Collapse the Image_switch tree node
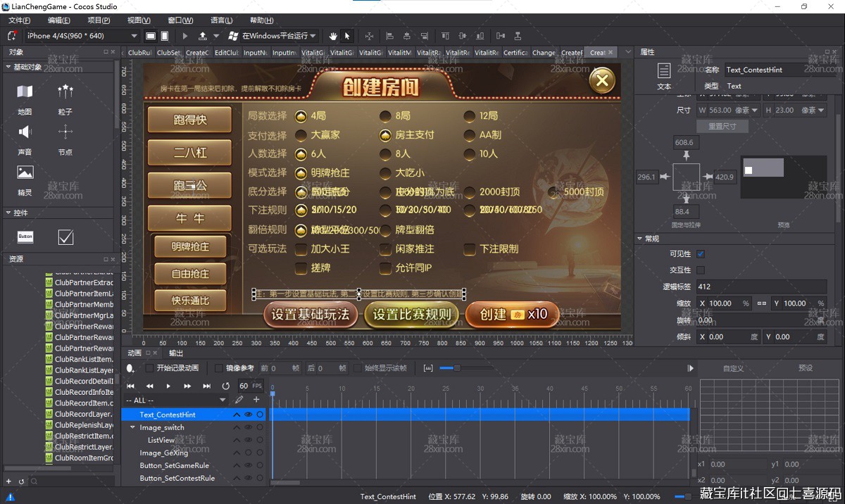Image resolution: width=845 pixels, height=504 pixels. coord(132,428)
